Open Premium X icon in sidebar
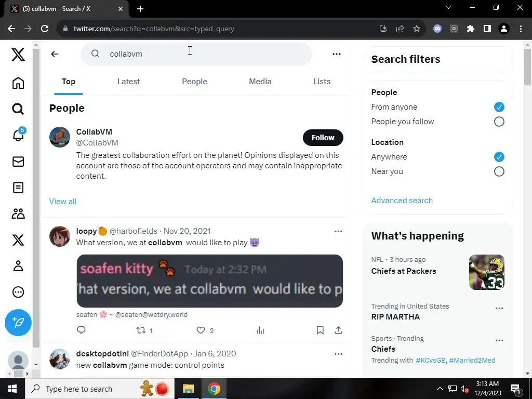Screen dimensions: 532x399 [18, 240]
